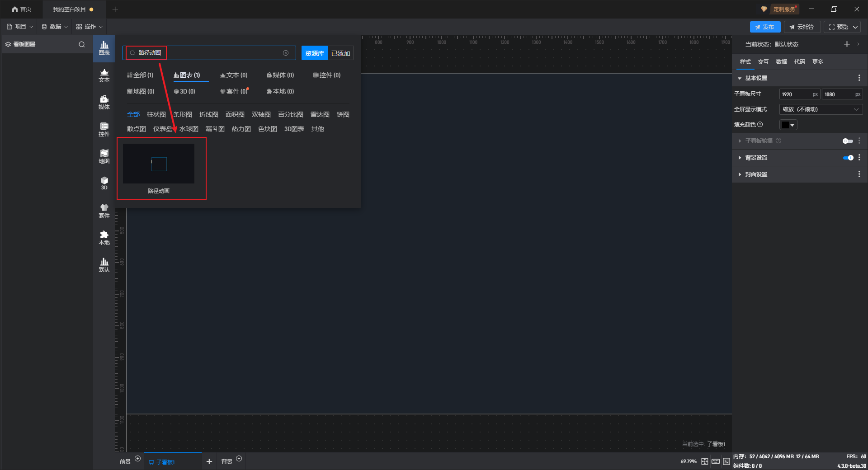Disable the 背景设置 toggle
The width and height of the screenshot is (868, 470).
848,158
